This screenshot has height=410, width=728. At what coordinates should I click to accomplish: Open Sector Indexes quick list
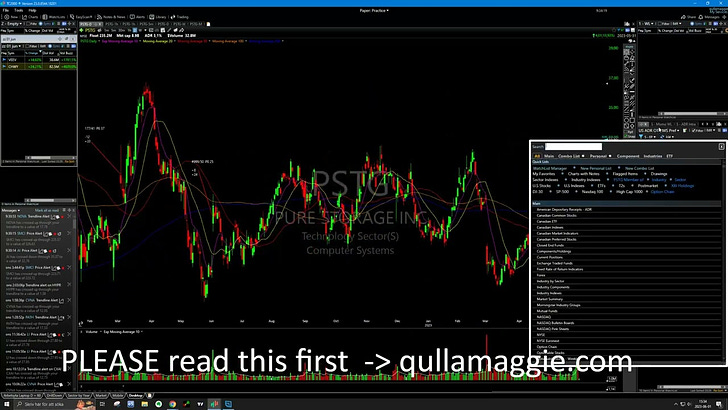click(545, 180)
